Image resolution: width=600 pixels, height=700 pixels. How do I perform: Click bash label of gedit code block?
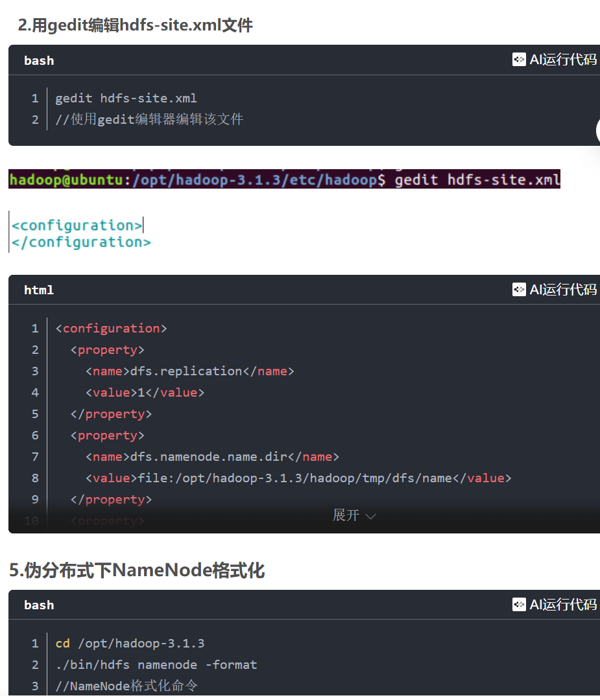click(x=39, y=60)
